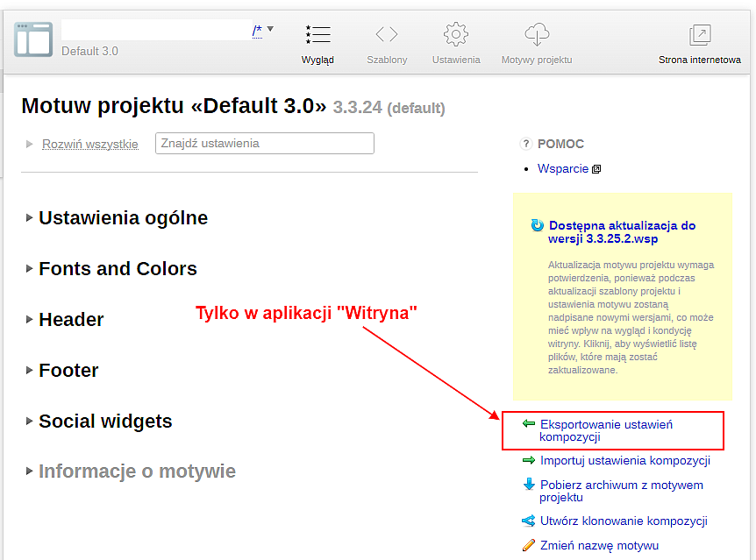This screenshot has height=560, width=756.
Task: Open the Ustawienia gear icon
Action: tap(456, 34)
